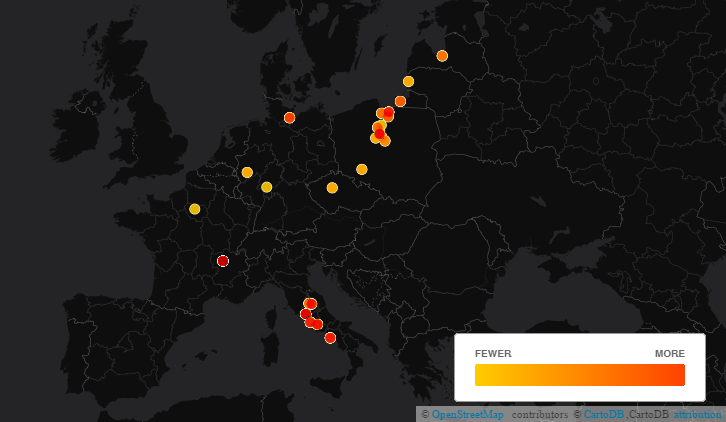The width and height of the screenshot is (726, 422).
Task: Open the OpenStreetMap link
Action: coord(468,414)
